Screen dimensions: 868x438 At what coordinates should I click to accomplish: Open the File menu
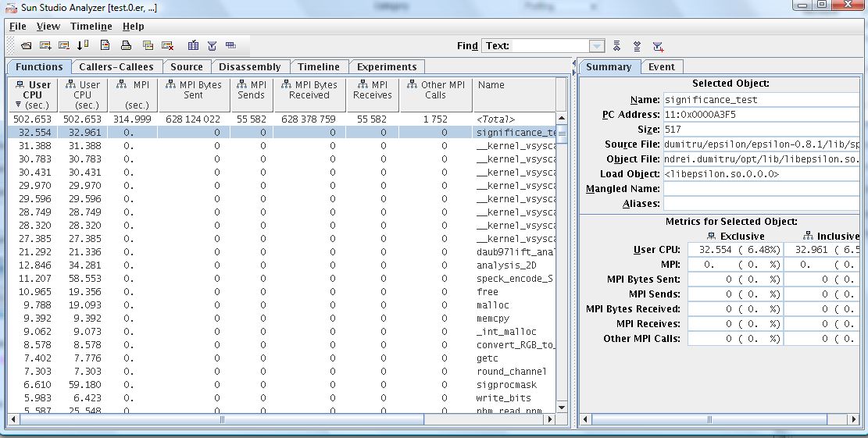coord(18,27)
